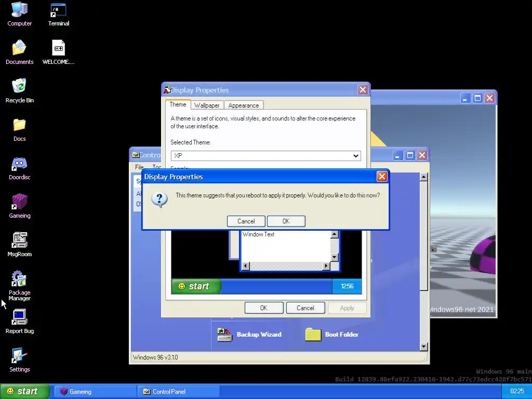Open the Recycle Bin icon

pyautogui.click(x=19, y=90)
